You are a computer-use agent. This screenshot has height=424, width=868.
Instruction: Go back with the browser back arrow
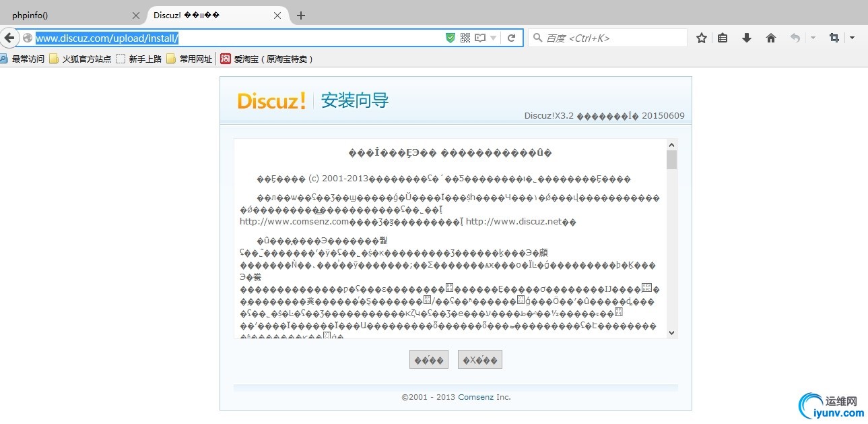tap(9, 38)
